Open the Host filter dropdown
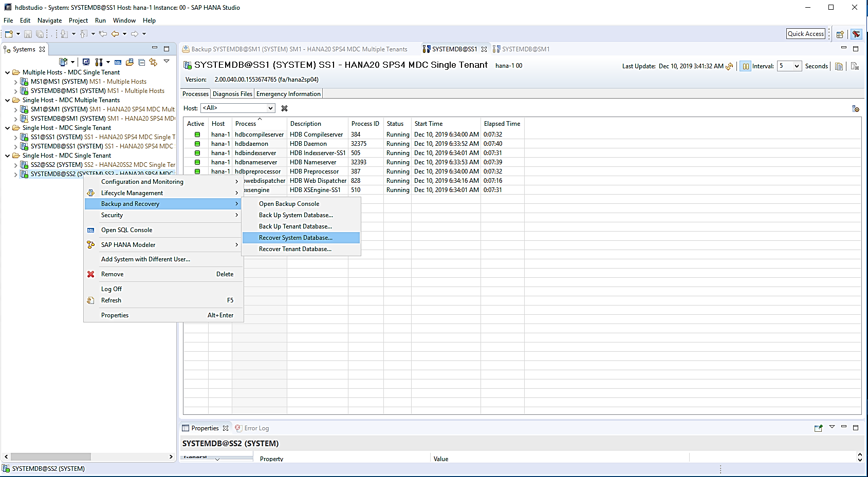The height and width of the screenshot is (477, 868). 270,108
